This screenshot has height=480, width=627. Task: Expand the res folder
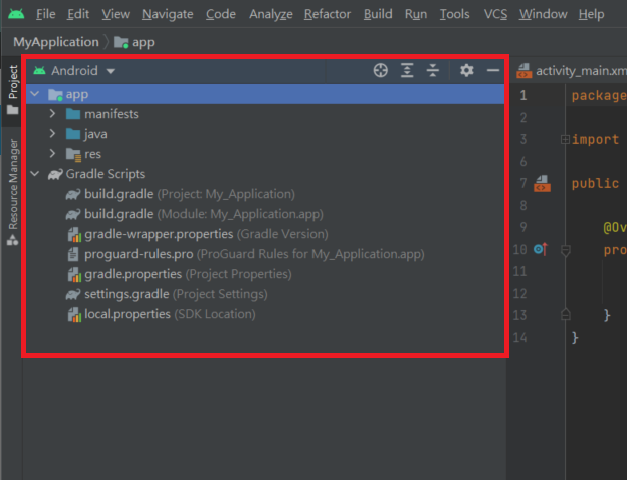pyautogui.click(x=52, y=153)
